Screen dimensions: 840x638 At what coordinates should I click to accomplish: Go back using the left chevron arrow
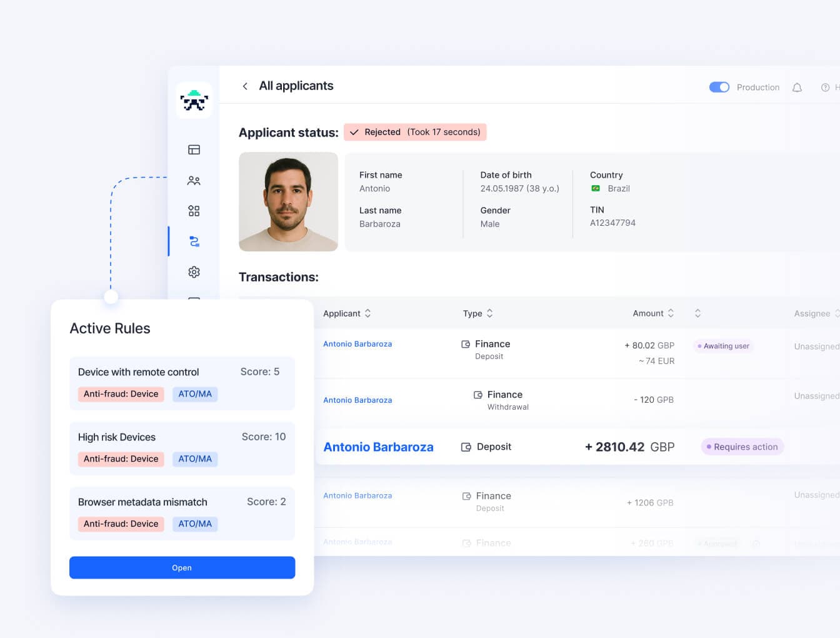245,86
